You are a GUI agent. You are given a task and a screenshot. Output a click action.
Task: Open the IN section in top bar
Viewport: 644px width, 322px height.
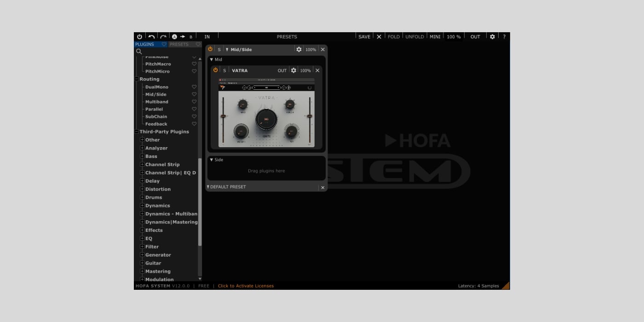pyautogui.click(x=207, y=37)
